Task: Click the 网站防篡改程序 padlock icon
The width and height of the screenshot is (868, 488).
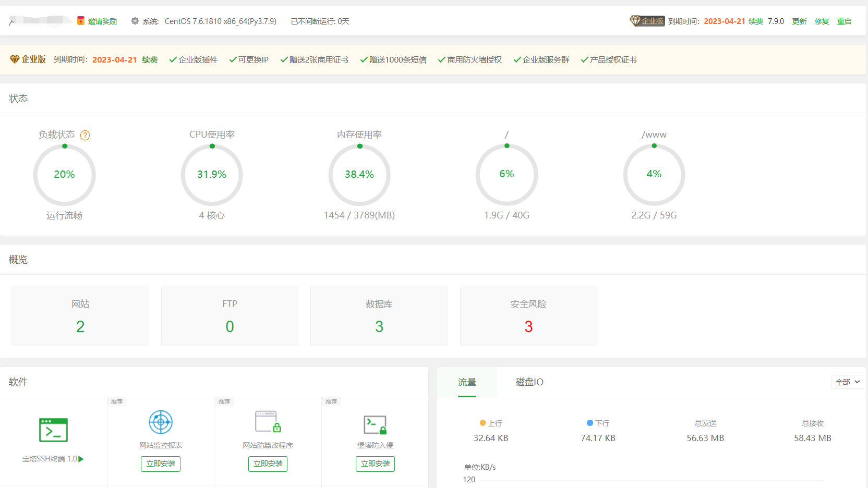Action: tap(268, 422)
